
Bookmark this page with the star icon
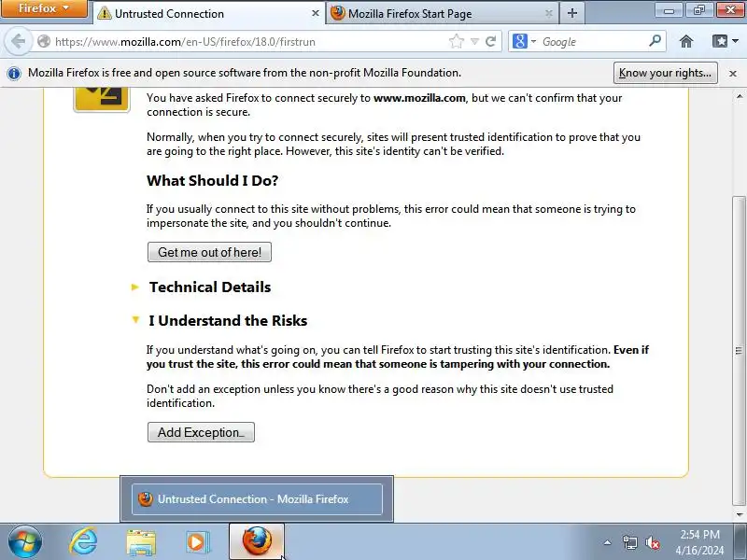[x=456, y=41]
